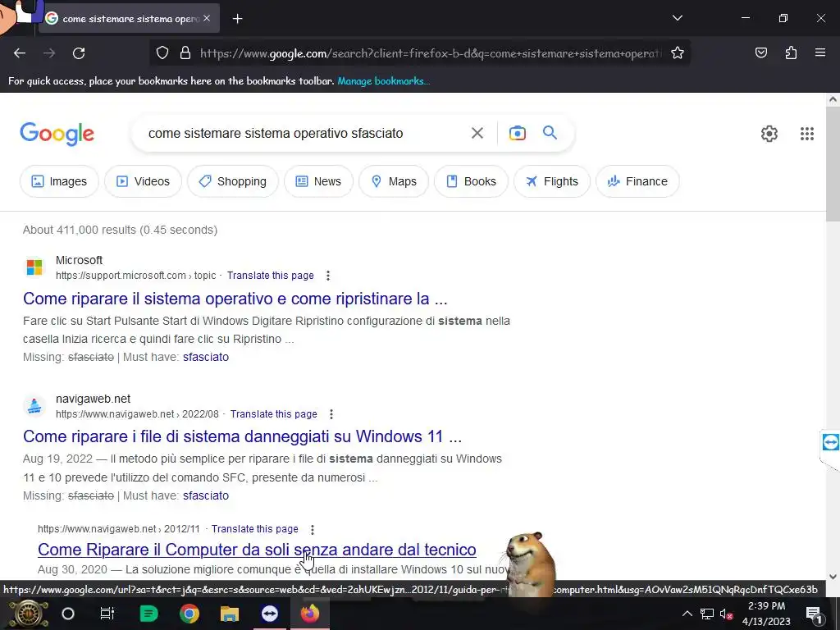Submit search with magnifier icon

coord(550,132)
